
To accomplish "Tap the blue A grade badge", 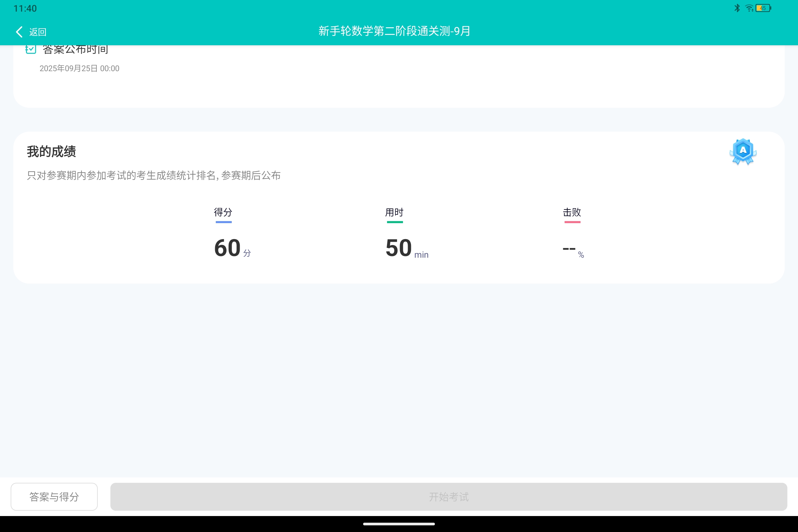I will click(x=743, y=151).
